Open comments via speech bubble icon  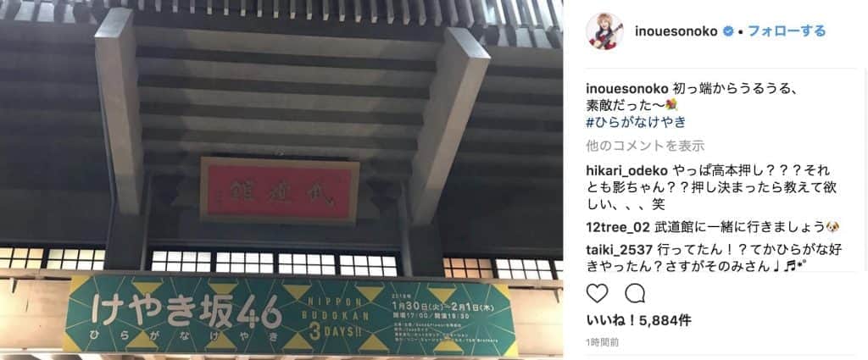coord(634,293)
